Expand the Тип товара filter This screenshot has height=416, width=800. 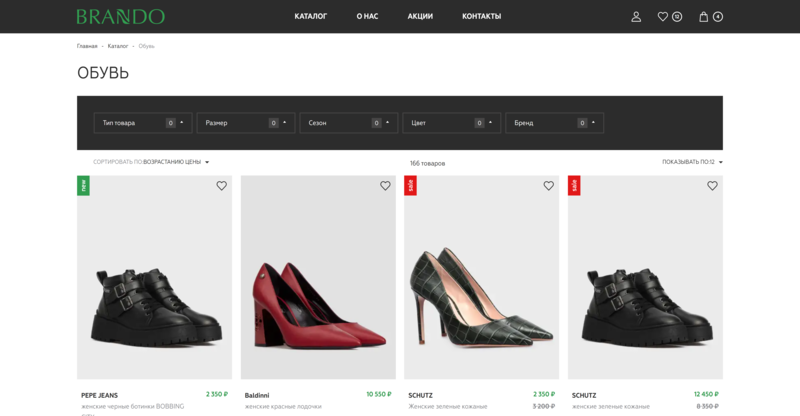pos(143,123)
